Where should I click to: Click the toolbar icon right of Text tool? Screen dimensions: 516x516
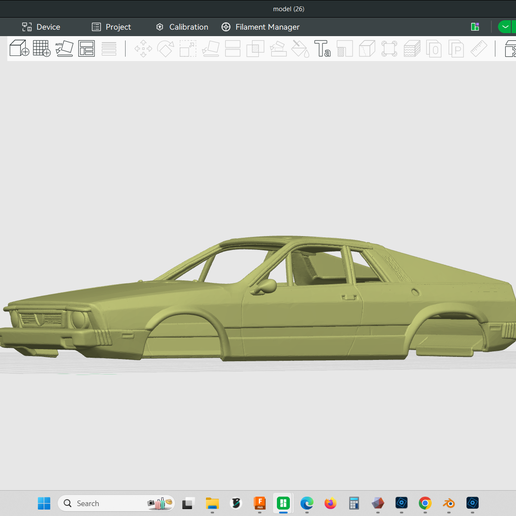coord(345,49)
